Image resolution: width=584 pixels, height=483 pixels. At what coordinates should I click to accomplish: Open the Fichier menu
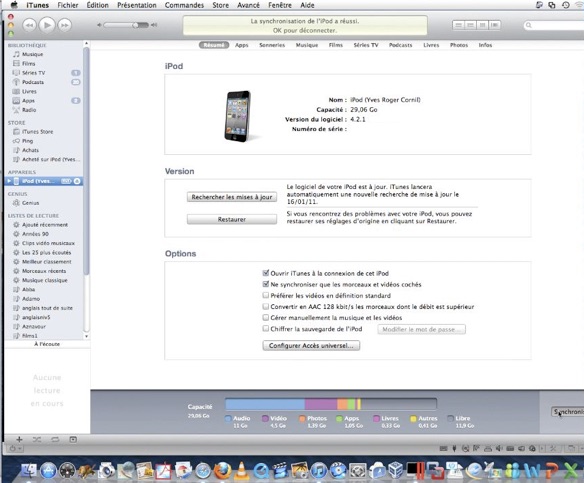point(68,5)
